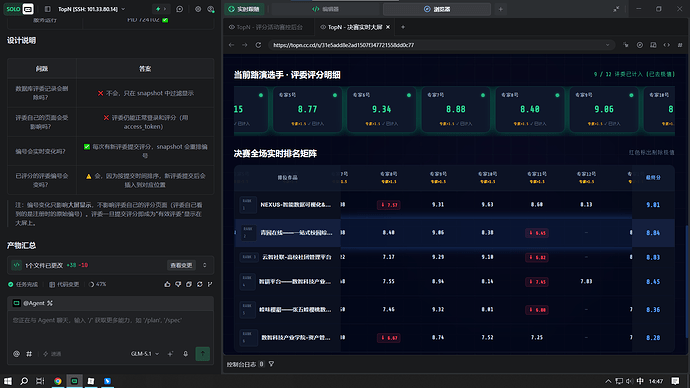Toggle the device preview icon in browser toolbar
The image size is (690, 388).
point(653,45)
